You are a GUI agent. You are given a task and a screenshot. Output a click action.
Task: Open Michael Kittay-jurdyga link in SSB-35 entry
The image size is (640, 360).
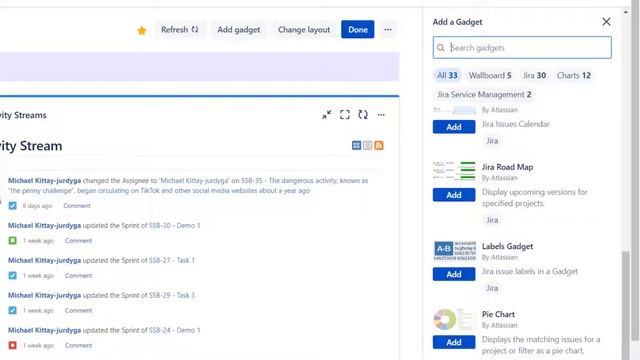[x=44, y=180]
